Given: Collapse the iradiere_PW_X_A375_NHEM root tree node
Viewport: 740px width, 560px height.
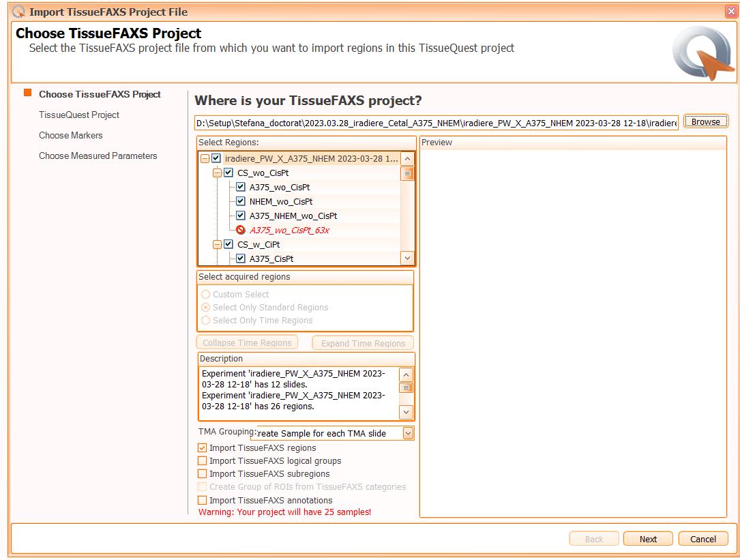Looking at the screenshot, I should [205, 159].
